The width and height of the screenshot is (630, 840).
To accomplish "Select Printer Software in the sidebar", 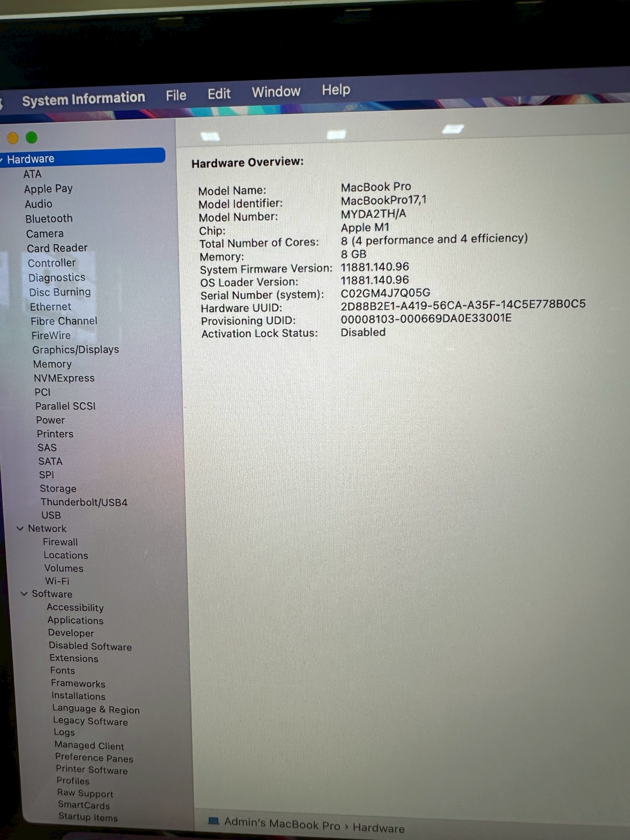I will tap(92, 770).
